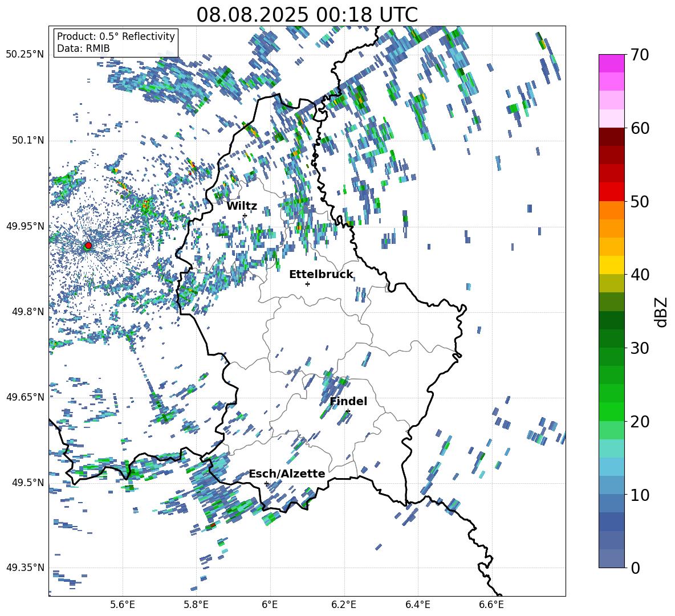Screen dimensions: 675x616
Task: Click the 30 tick on colorbar
Action: (639, 348)
